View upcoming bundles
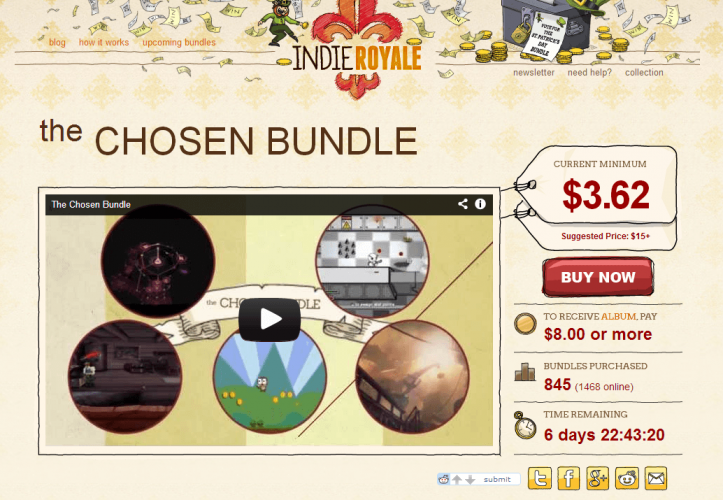The height and width of the screenshot is (500, 723). pyautogui.click(x=179, y=42)
